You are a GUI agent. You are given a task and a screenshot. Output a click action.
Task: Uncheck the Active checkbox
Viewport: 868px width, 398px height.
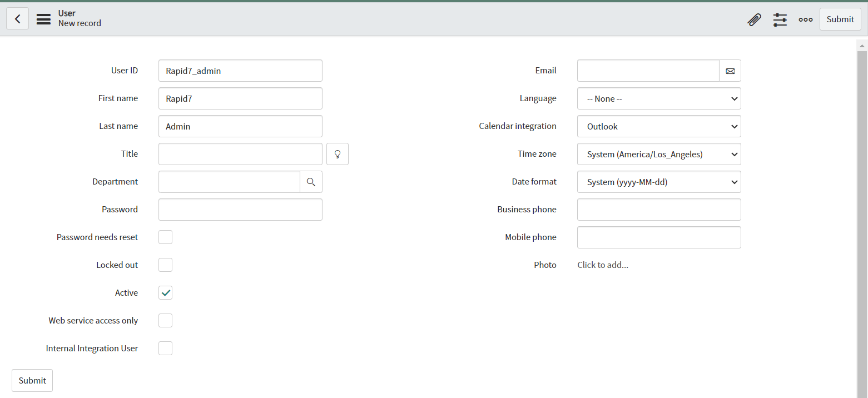point(165,293)
